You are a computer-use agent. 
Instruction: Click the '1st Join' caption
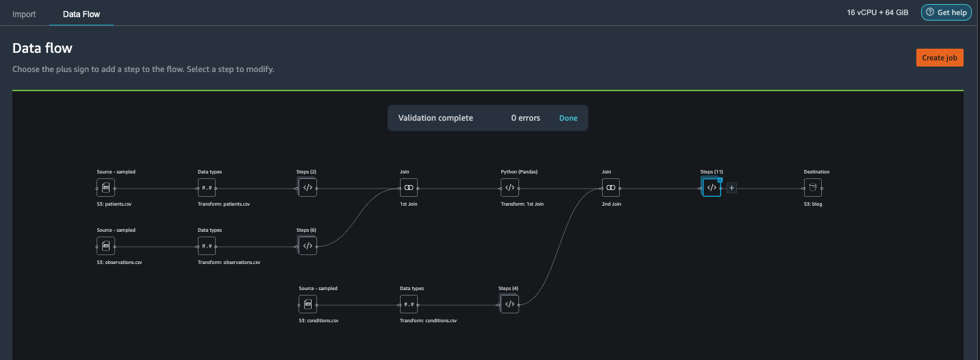pos(409,204)
